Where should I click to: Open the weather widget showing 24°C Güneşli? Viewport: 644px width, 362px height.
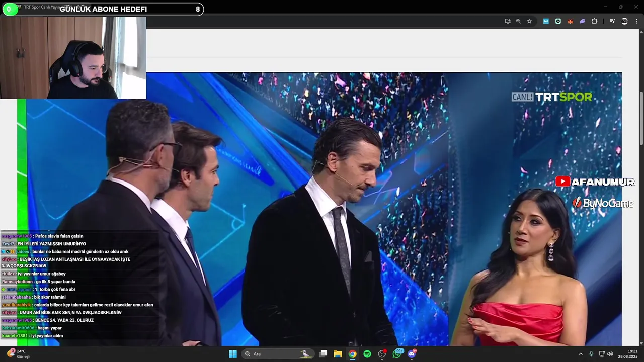[19, 354]
